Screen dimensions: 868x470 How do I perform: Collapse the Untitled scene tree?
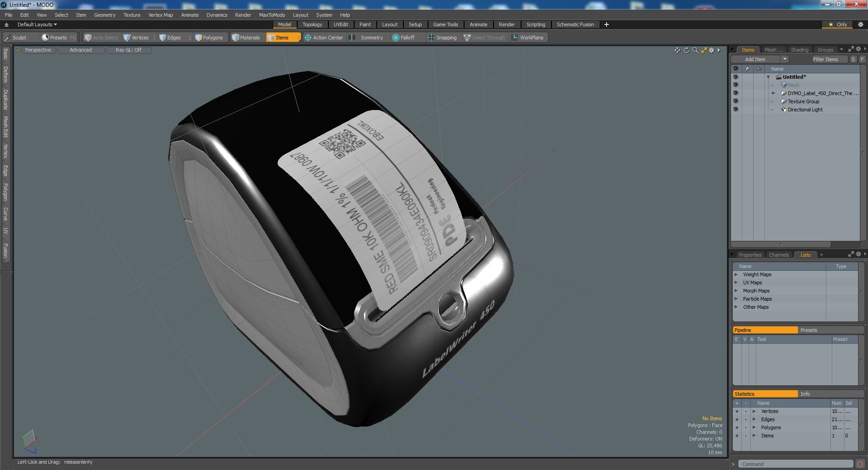click(768, 77)
